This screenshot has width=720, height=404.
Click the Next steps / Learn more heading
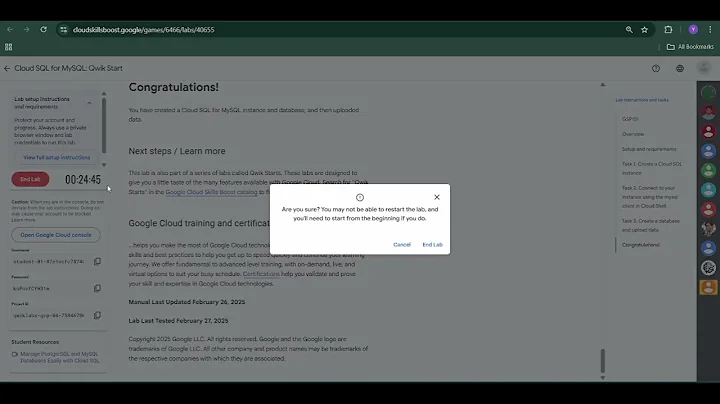point(177,151)
